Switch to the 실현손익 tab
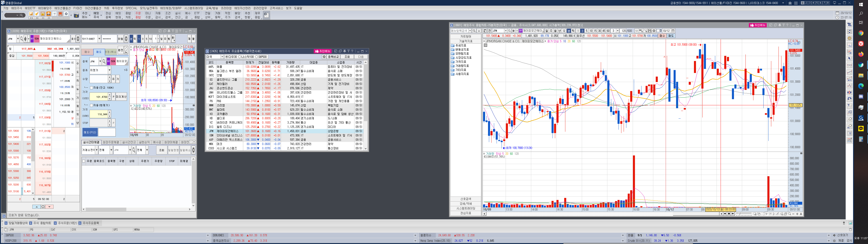This screenshot has width=868, height=244. pyautogui.click(x=145, y=142)
